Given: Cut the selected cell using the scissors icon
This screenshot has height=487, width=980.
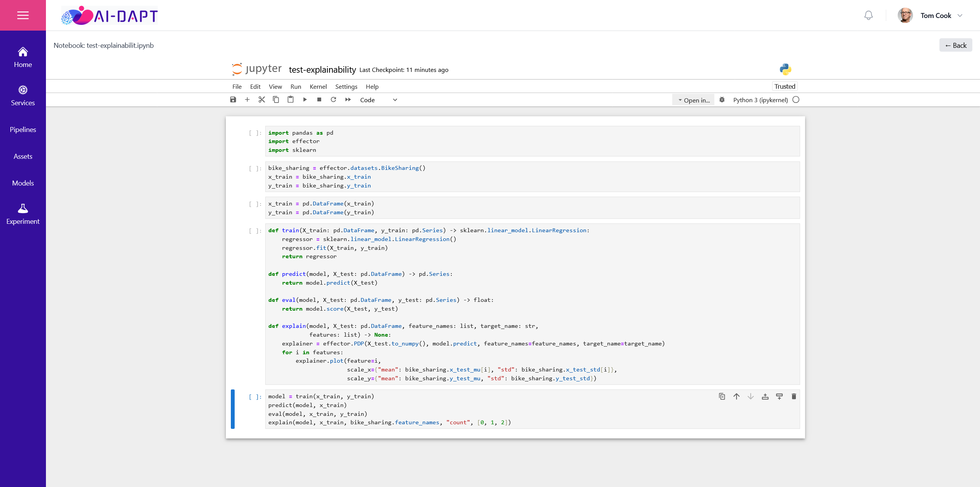Looking at the screenshot, I should coord(262,99).
